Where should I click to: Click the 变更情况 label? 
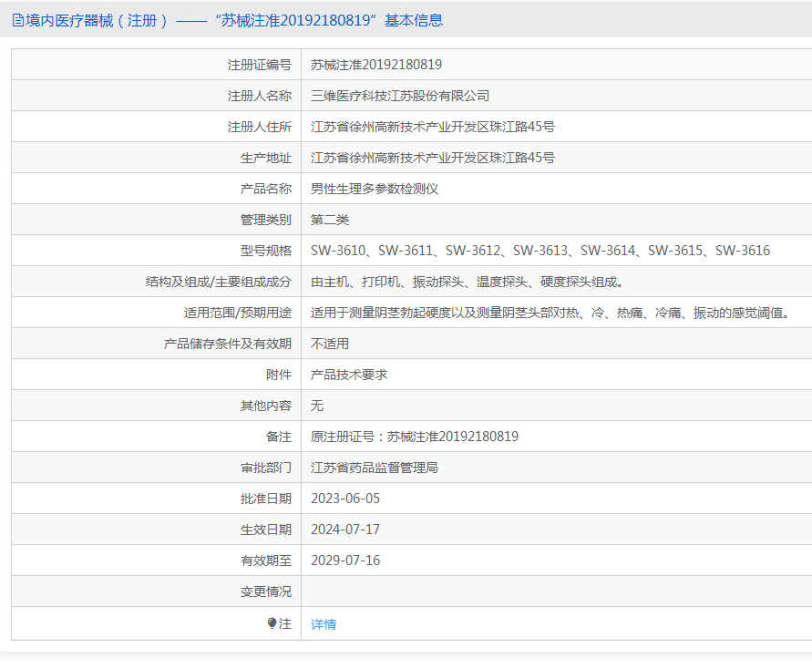pyautogui.click(x=266, y=592)
